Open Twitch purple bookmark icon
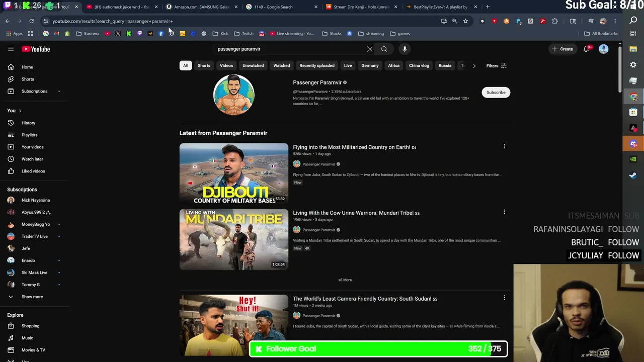644x362 pixels. (139, 34)
